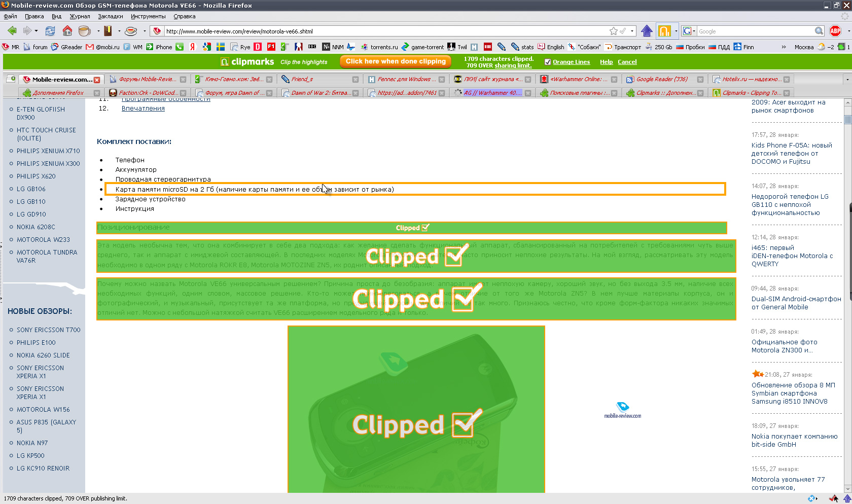Viewport: 852px width, 504px height.
Task: Click the teacup on saucer toolbar icon
Action: 131,31
